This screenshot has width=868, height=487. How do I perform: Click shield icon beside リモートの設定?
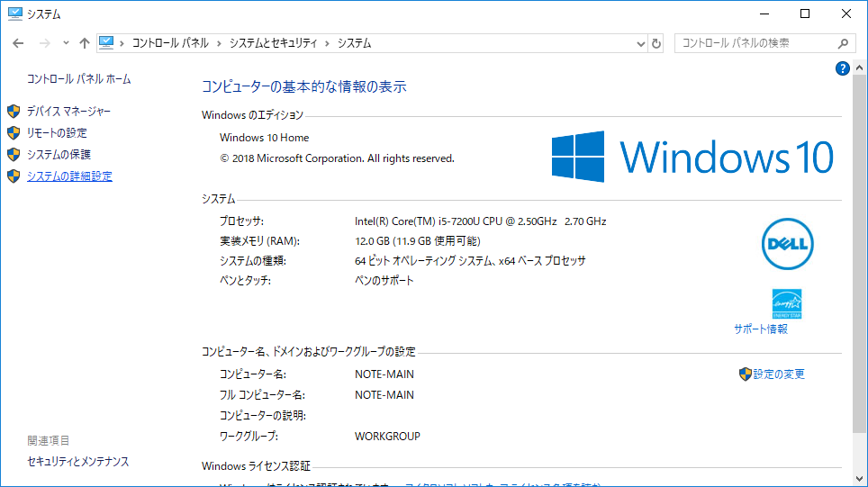14,133
